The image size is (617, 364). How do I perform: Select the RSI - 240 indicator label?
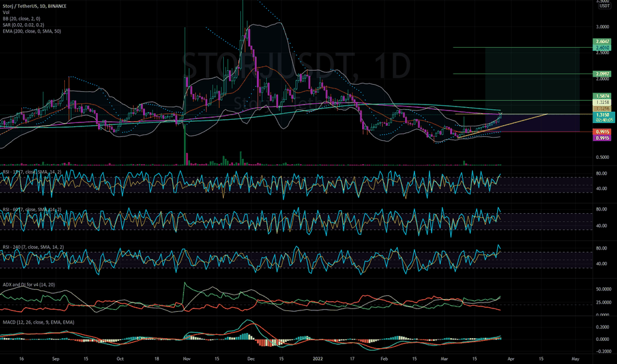click(x=33, y=247)
